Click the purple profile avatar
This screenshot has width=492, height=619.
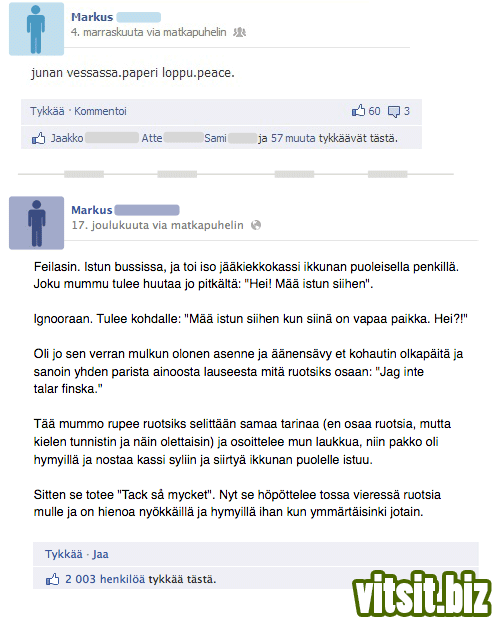[36, 223]
